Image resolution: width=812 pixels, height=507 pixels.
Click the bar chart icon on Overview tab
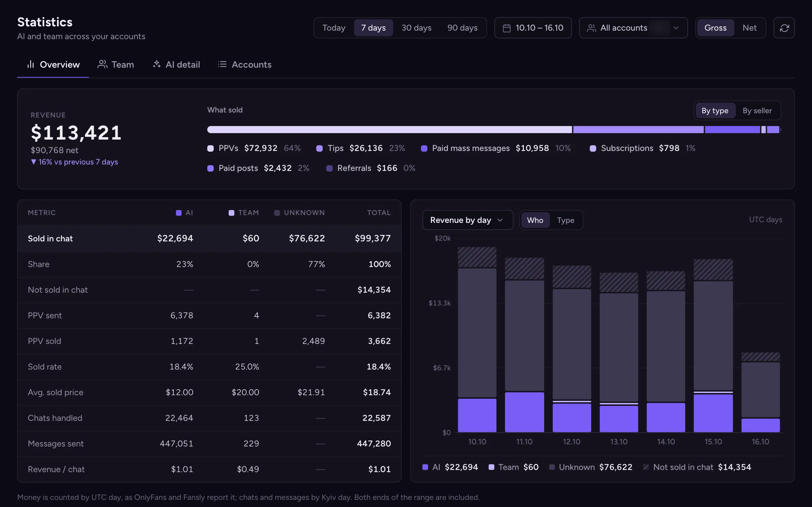31,64
